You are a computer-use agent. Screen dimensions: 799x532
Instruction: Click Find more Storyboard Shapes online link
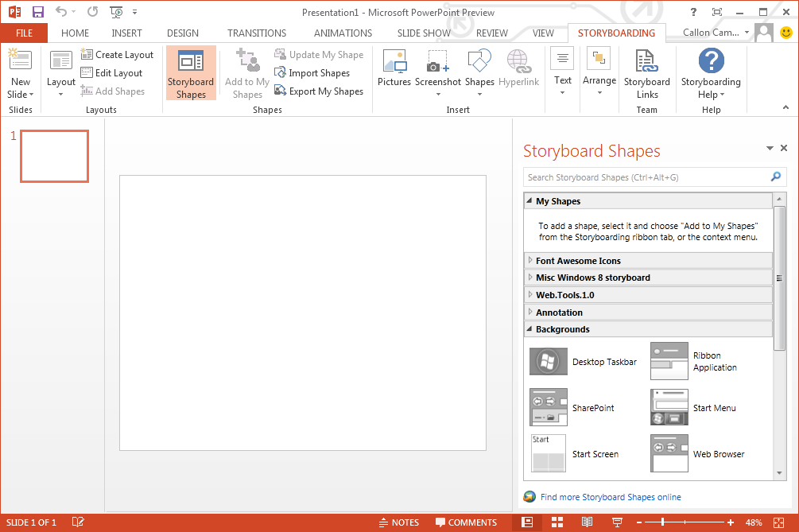[x=610, y=497]
